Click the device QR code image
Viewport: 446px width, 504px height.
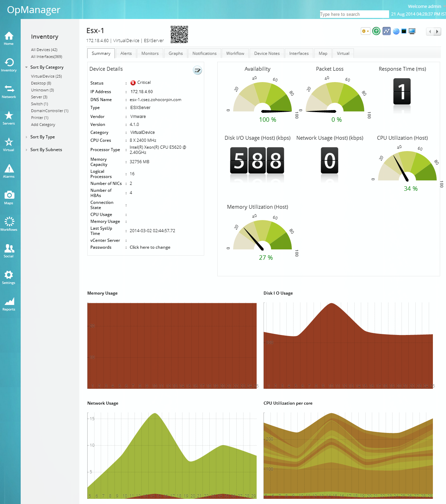click(x=179, y=34)
